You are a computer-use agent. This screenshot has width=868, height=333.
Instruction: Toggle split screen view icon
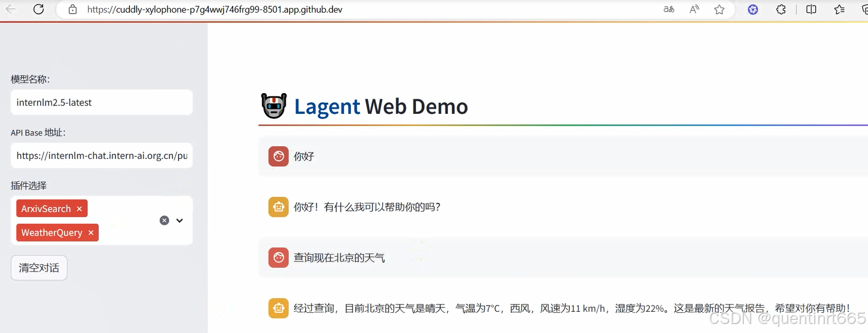click(811, 9)
